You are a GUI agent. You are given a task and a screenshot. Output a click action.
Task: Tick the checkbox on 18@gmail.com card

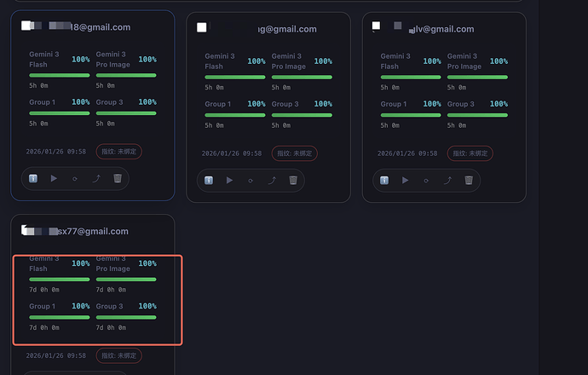pos(26,26)
